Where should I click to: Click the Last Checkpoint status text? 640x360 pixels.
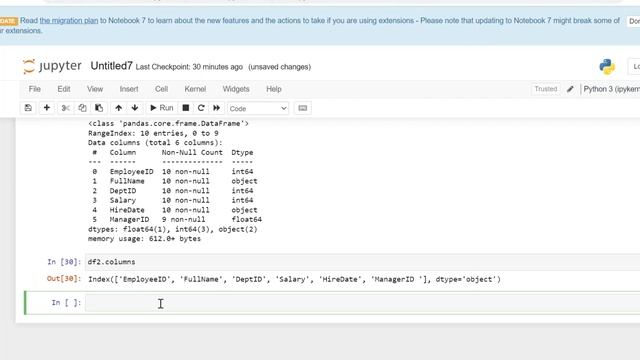click(189, 67)
